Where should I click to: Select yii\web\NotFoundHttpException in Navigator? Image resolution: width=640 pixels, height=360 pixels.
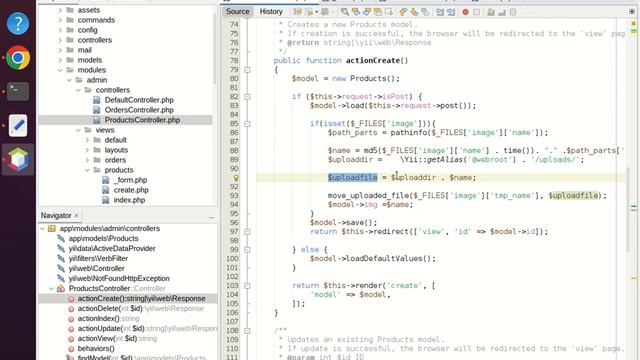pyautogui.click(x=119, y=278)
